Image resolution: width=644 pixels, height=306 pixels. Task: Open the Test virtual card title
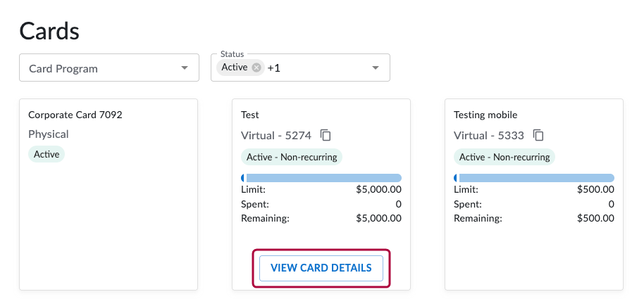point(250,115)
